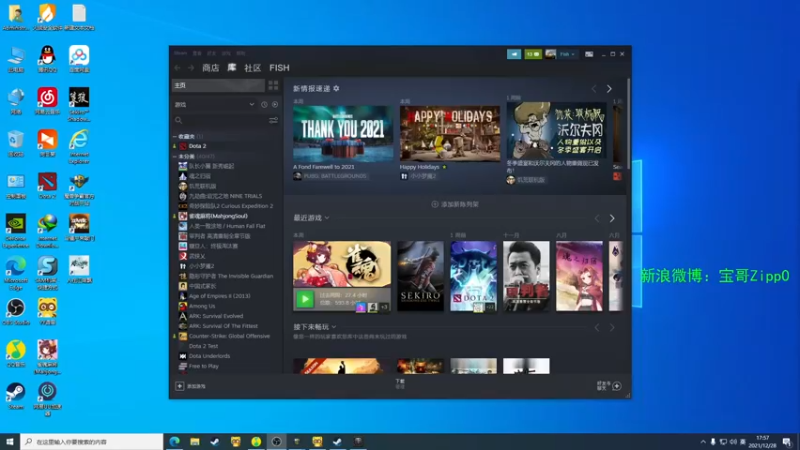Open the Downloads manager link at bottom

click(x=400, y=384)
